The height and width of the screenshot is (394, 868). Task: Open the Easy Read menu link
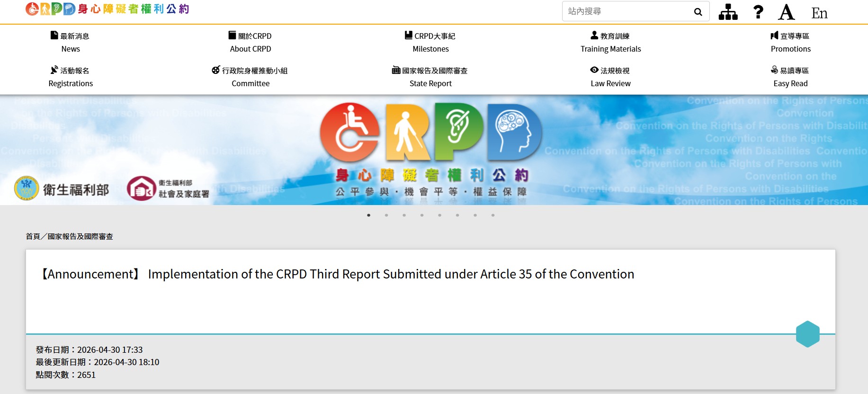click(791, 77)
